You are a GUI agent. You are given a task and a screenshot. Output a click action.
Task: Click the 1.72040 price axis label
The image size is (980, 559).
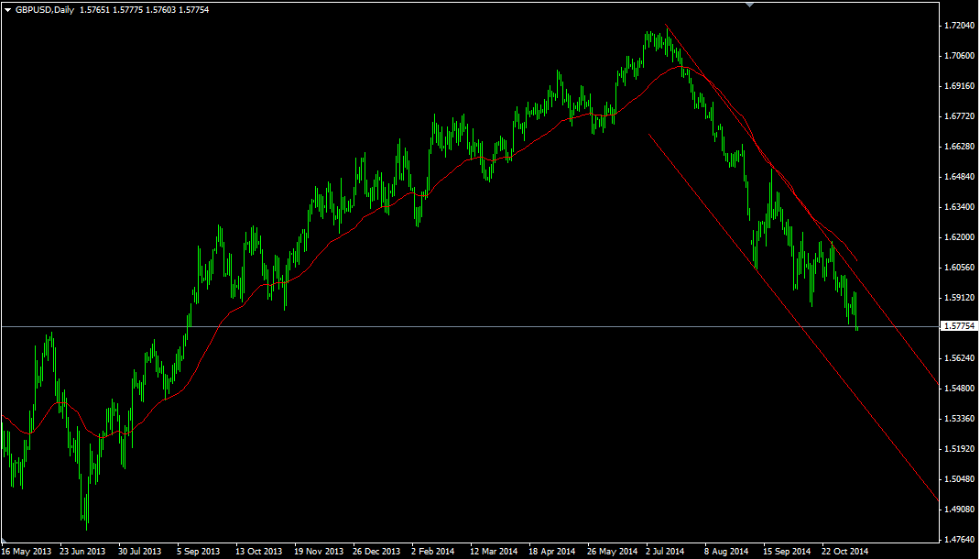pos(959,26)
